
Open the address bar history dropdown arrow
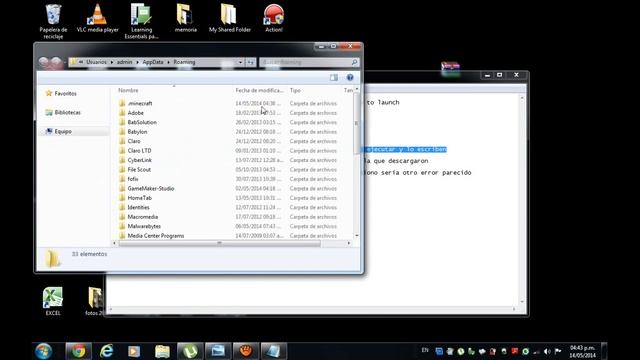[x=240, y=62]
